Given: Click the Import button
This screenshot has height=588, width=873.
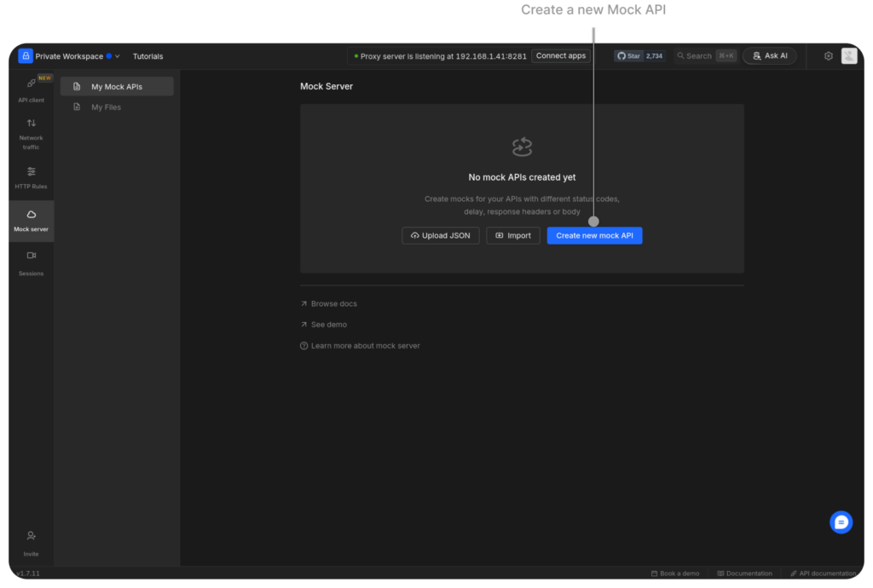Looking at the screenshot, I should point(512,235).
